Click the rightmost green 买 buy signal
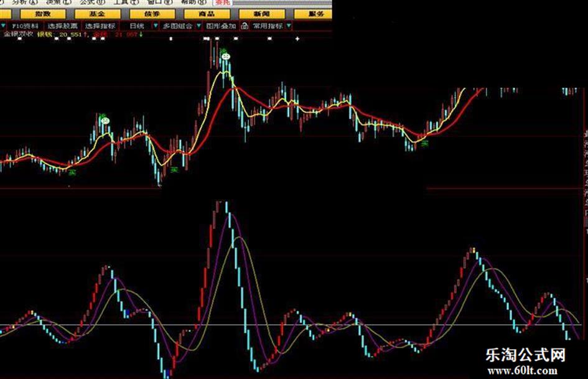588x379 pixels. (x=424, y=143)
